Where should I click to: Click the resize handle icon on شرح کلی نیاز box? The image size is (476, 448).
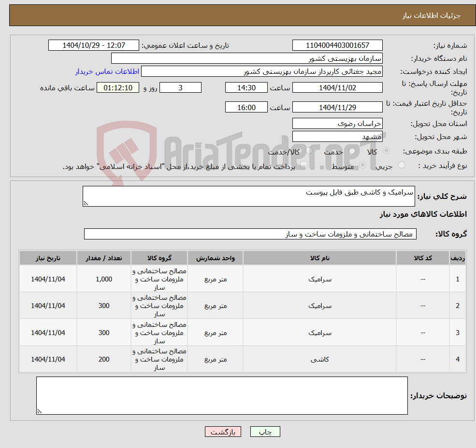(x=86, y=203)
